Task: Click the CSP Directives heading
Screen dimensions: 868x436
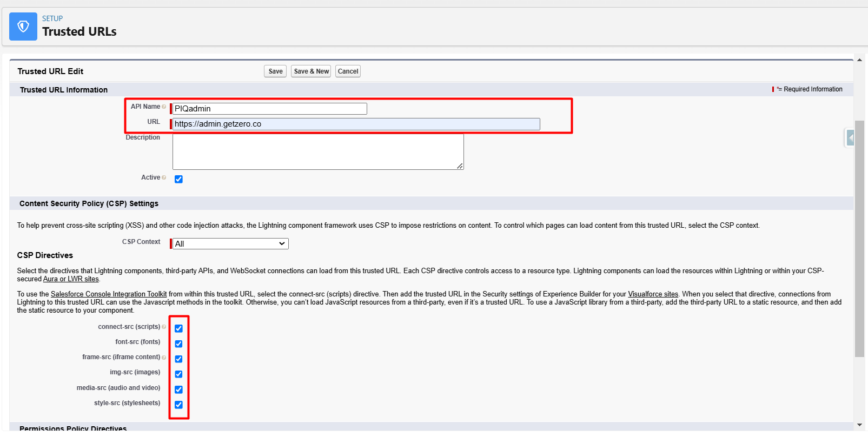Action: pos(45,255)
